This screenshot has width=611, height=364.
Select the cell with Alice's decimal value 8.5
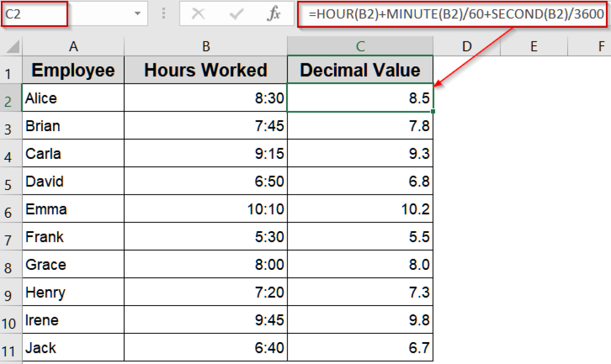360,98
